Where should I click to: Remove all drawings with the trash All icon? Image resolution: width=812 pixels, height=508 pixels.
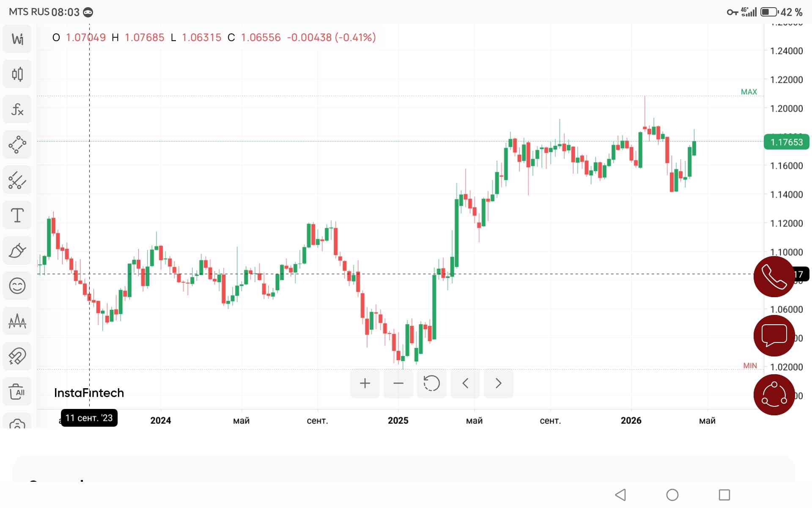[x=17, y=391]
